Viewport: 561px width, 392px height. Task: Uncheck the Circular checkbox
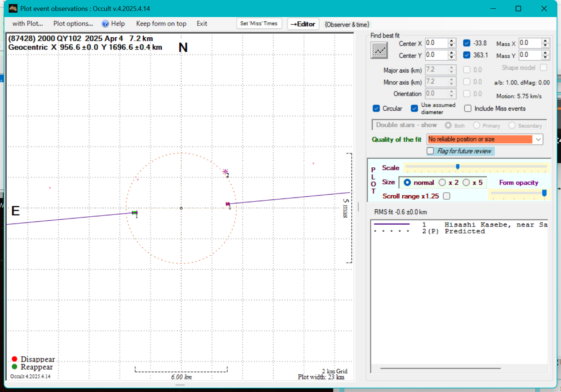376,109
